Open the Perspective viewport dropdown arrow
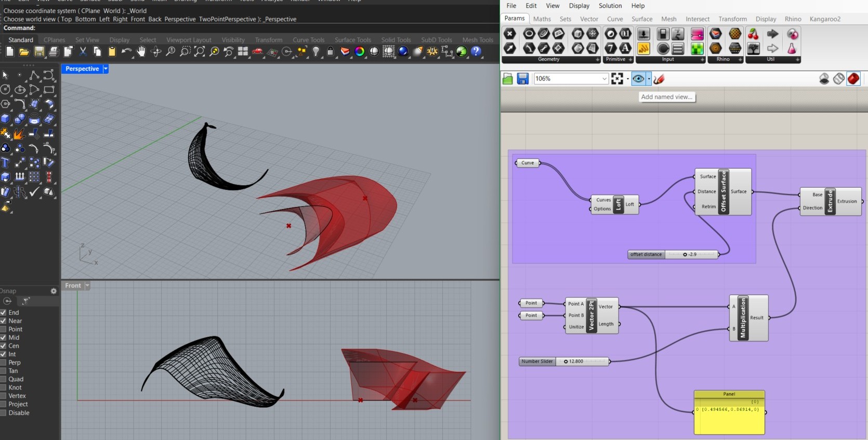The height and width of the screenshot is (440, 868). point(106,69)
